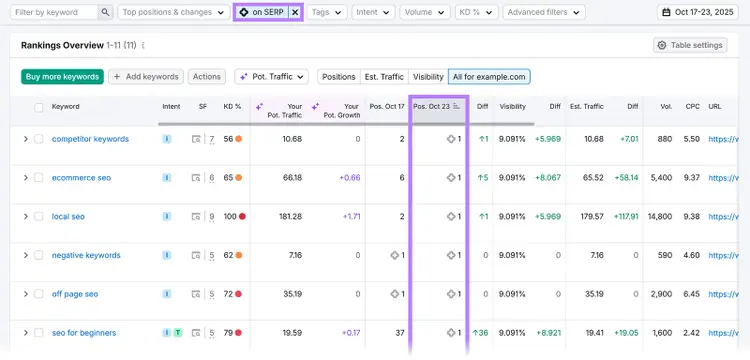
Task: Expand the off page seo row
Action: click(26, 294)
